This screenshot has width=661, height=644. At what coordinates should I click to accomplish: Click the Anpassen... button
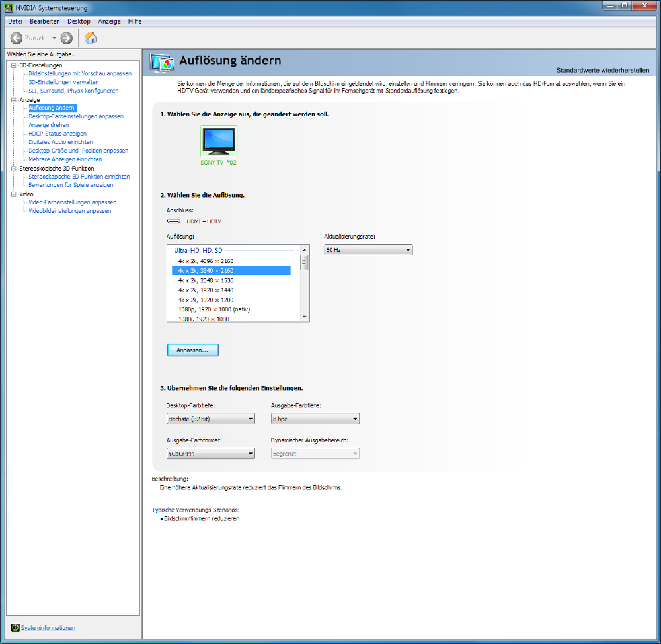[x=192, y=350]
